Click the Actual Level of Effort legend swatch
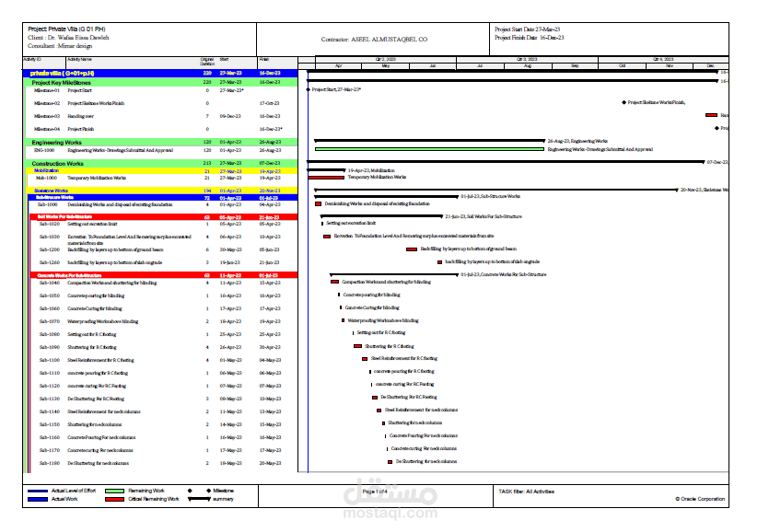Image resolution: width=781 pixels, height=532 pixels. point(38,491)
